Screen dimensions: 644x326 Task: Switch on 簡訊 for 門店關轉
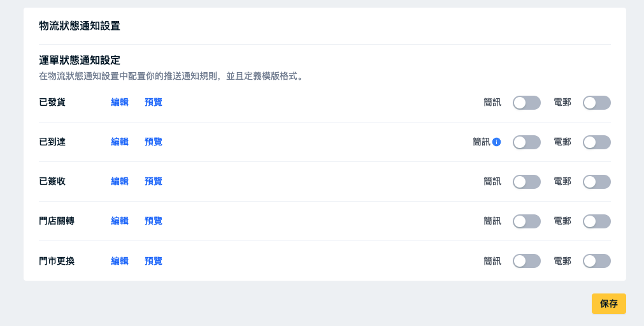click(527, 221)
